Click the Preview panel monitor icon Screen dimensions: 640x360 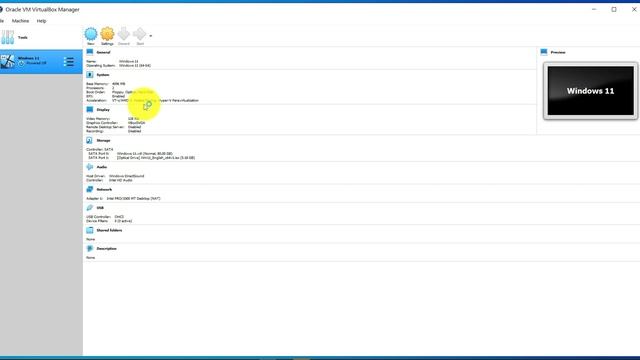click(544, 52)
